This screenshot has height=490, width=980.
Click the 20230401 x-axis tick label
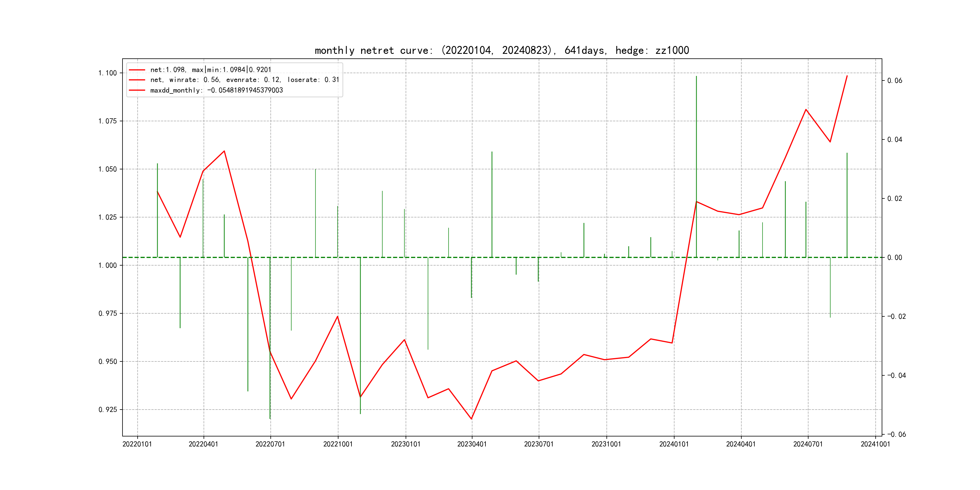tap(472, 444)
